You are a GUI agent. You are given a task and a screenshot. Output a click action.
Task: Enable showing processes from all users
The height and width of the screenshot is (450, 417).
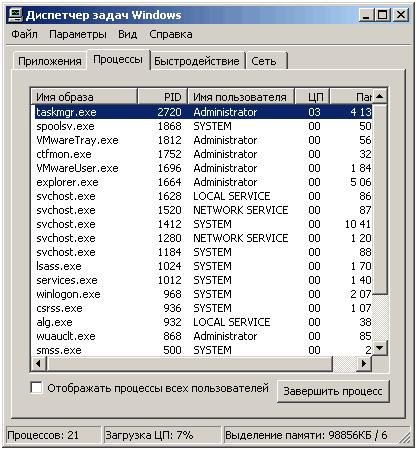36,388
